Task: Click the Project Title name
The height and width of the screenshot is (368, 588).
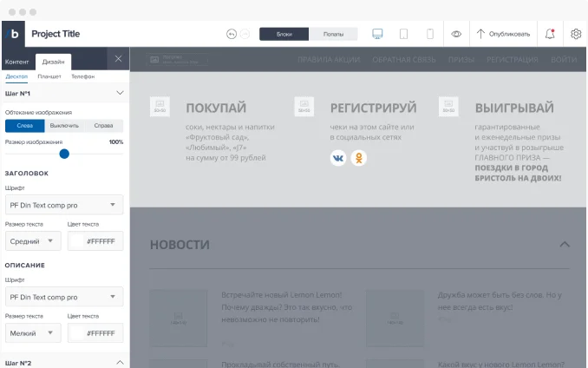Action: [56, 34]
